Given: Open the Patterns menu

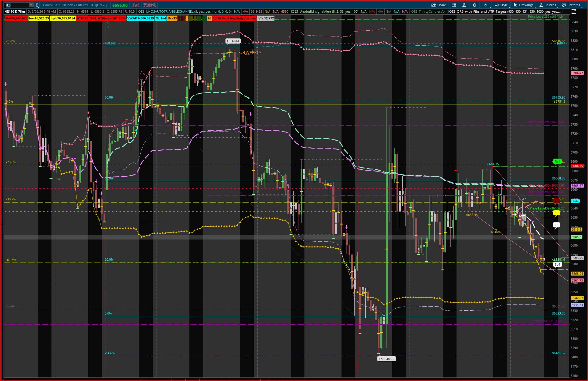Looking at the screenshot, I should click(571, 5).
